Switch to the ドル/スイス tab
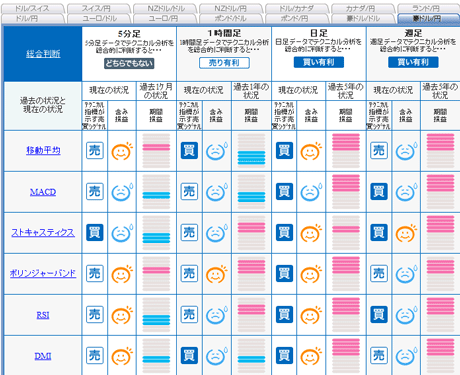 [33, 8]
